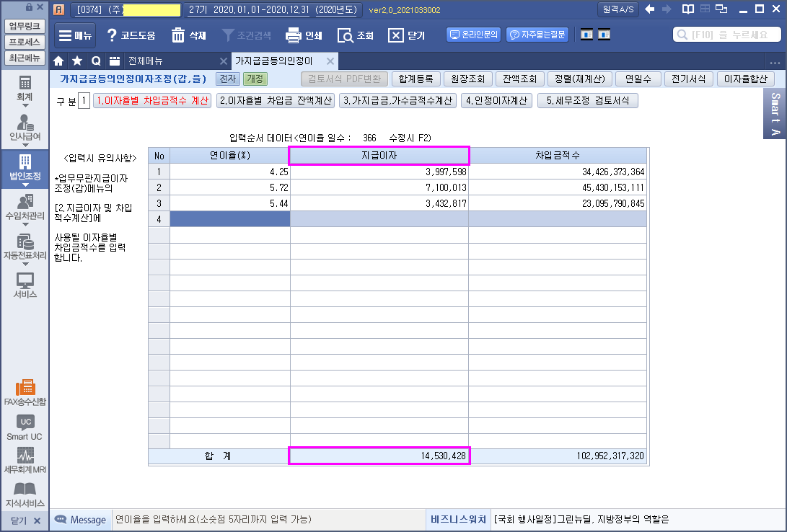Screen dimensions: 787x532
Task: Open the 법인조정 sidebar module
Action: point(25,169)
